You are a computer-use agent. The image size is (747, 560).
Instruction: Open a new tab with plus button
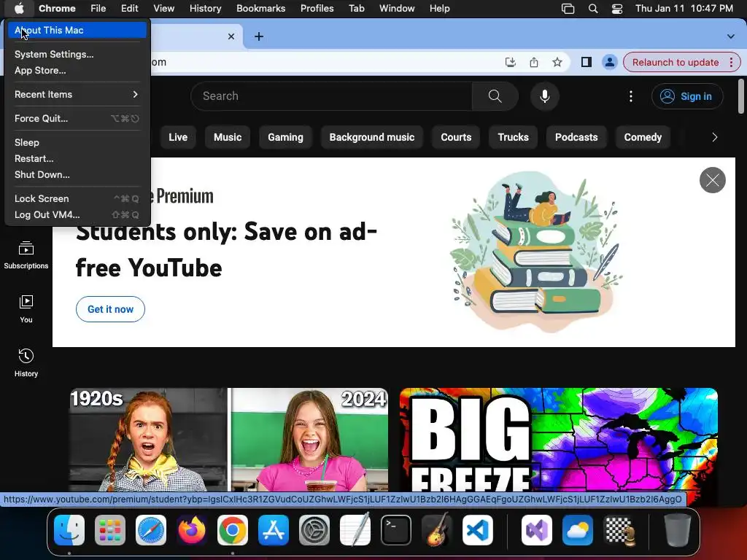(x=259, y=36)
